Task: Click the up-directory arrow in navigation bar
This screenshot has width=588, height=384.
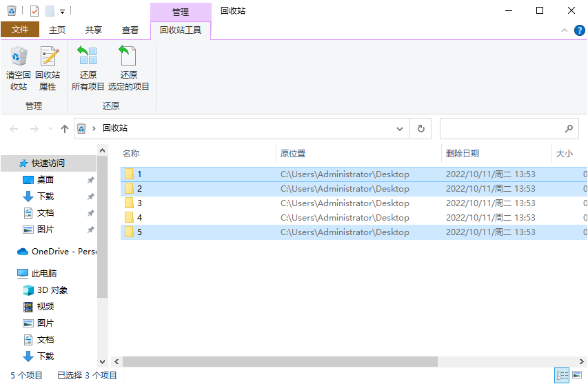Action: [65, 128]
